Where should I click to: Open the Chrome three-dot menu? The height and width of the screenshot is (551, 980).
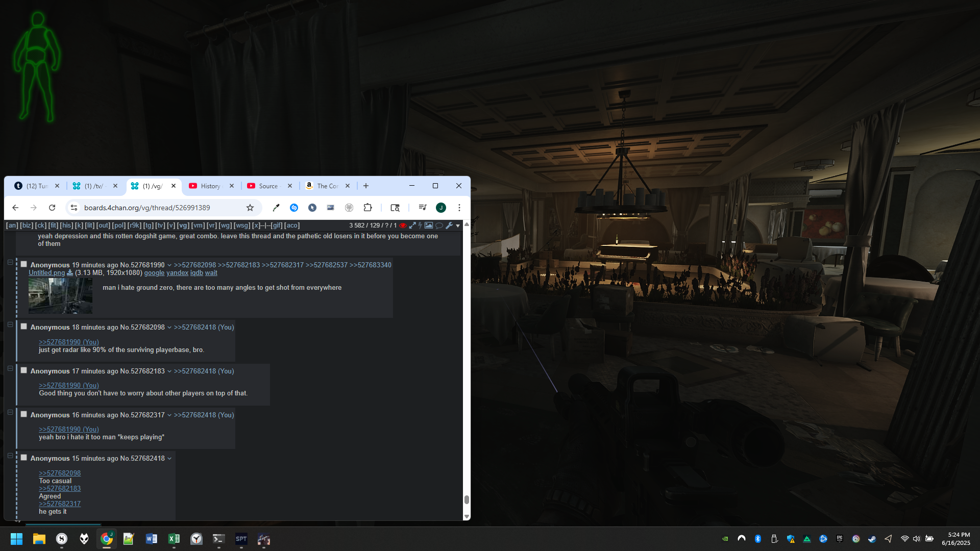tap(459, 208)
